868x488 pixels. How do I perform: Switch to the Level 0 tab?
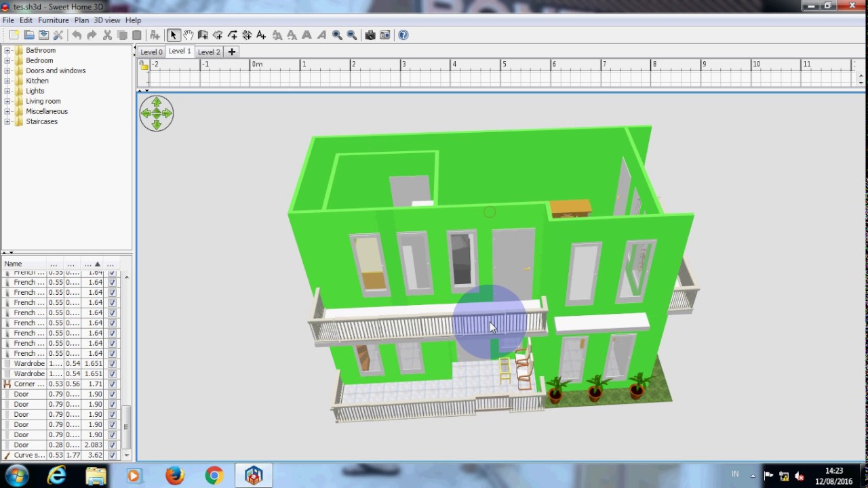[151, 52]
